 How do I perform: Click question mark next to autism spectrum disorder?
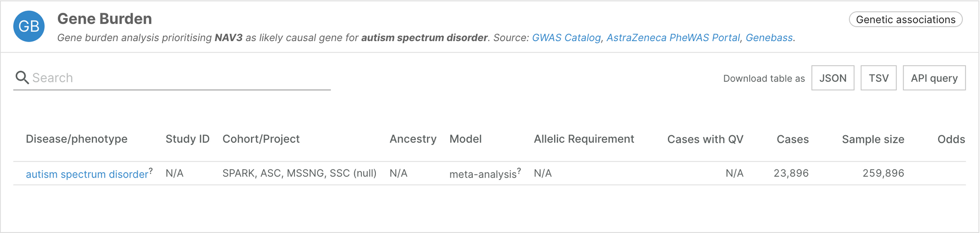(x=151, y=171)
